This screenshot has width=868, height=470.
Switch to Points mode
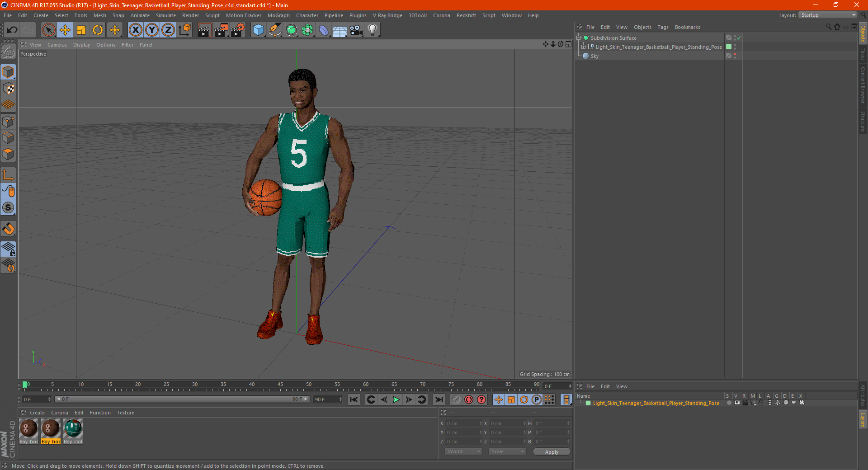pyautogui.click(x=8, y=122)
